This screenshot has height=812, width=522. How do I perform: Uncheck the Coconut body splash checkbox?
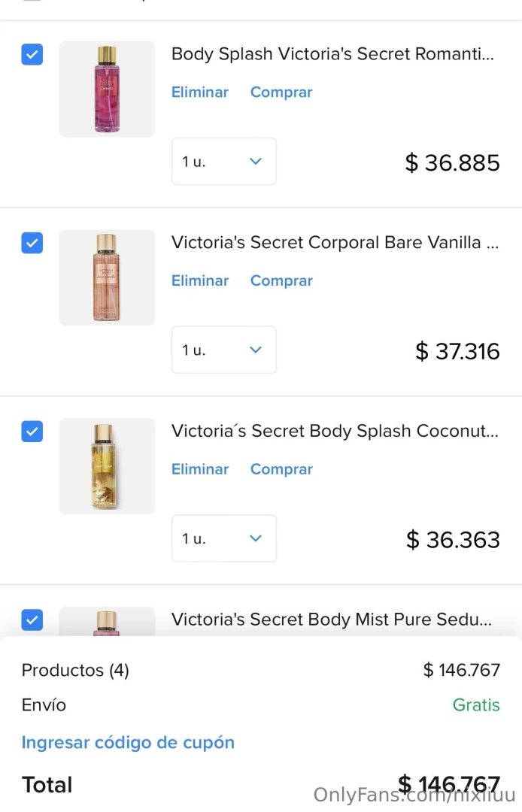click(x=32, y=432)
